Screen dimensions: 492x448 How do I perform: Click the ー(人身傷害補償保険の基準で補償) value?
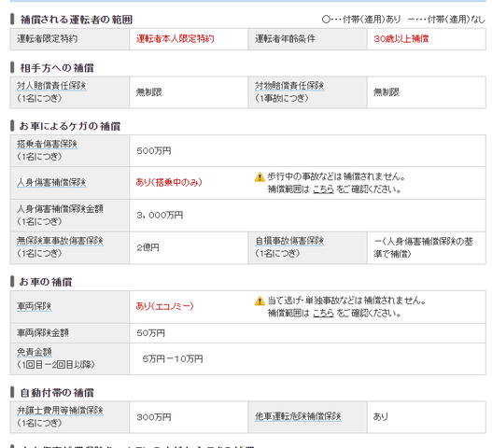point(423,247)
